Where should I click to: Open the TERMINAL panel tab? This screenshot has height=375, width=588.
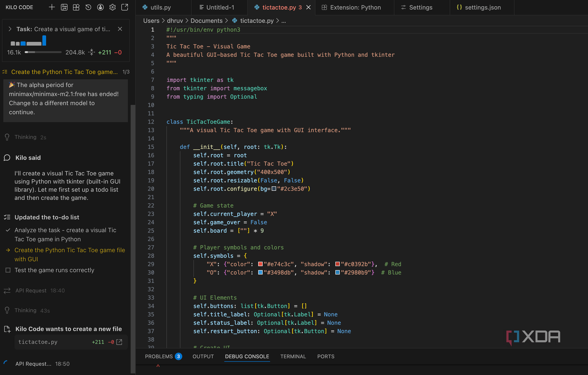pos(293,356)
